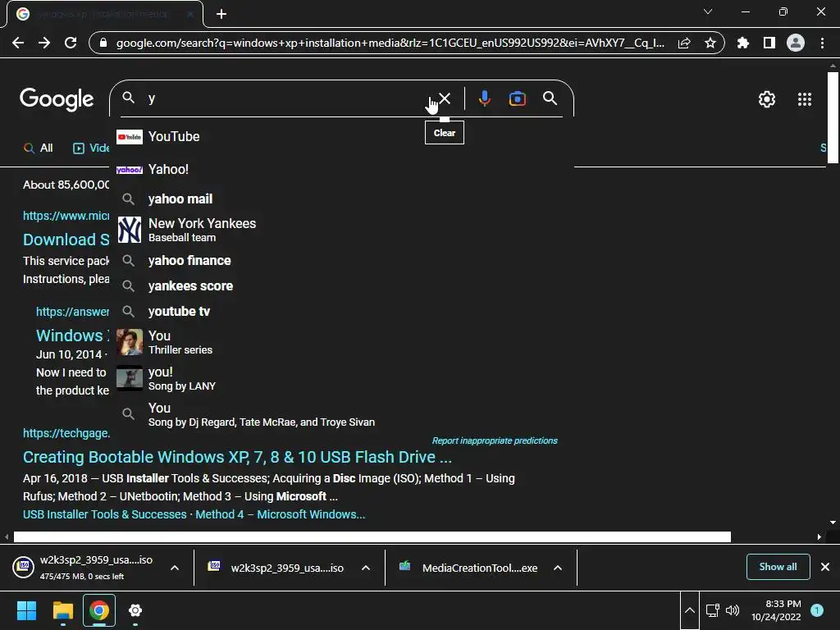Open Creating Bootable Windows XP USB result
This screenshot has height=630, width=840.
[237, 457]
